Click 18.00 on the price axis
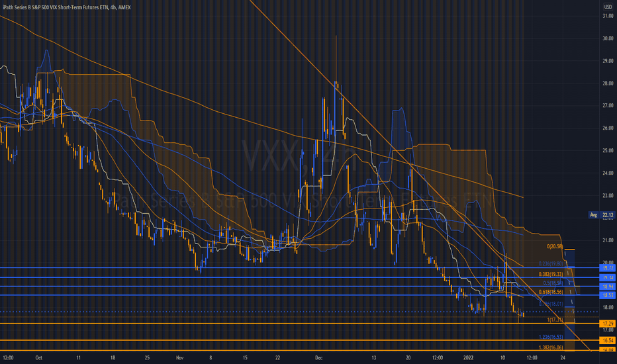 608,307
